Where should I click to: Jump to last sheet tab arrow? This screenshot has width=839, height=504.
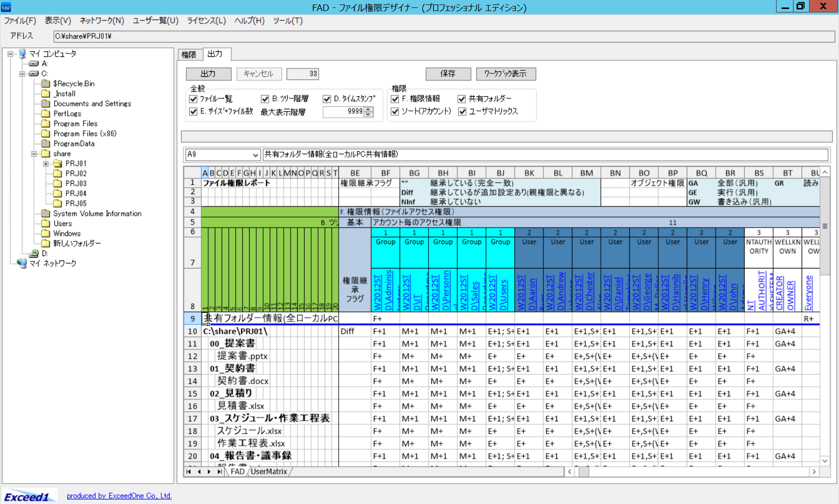[219, 472]
